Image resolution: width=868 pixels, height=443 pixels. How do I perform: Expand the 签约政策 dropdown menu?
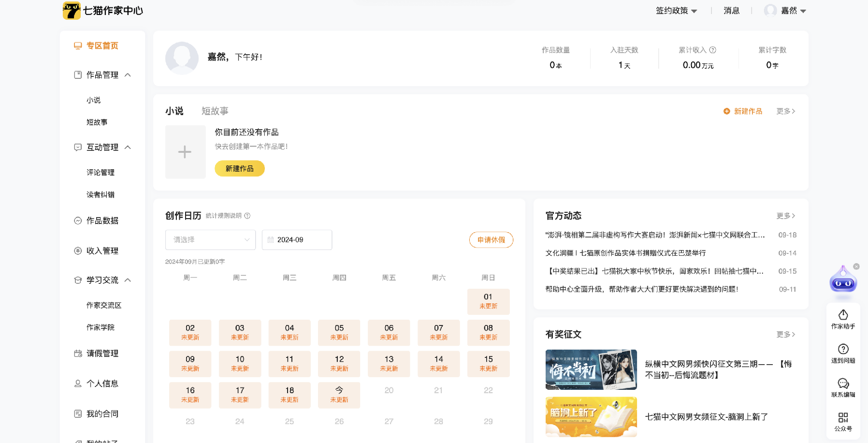click(676, 11)
